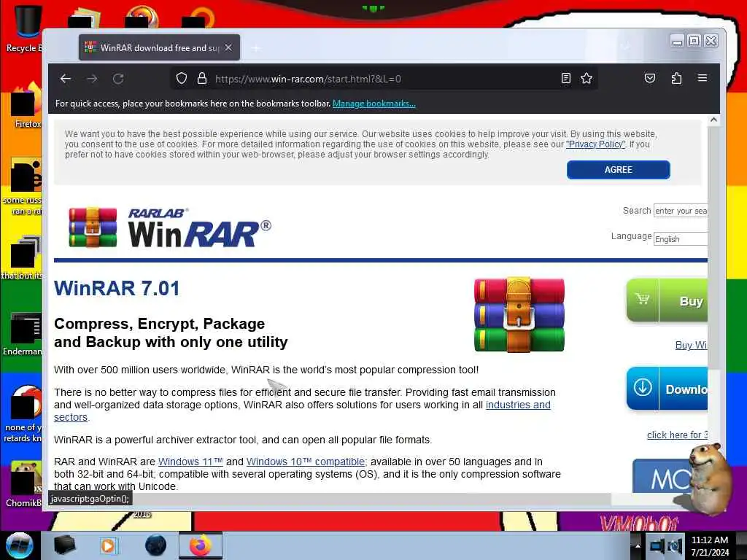Click the WinRAR 7.01 heading
Screen dimensions: 747x560
click(x=117, y=288)
